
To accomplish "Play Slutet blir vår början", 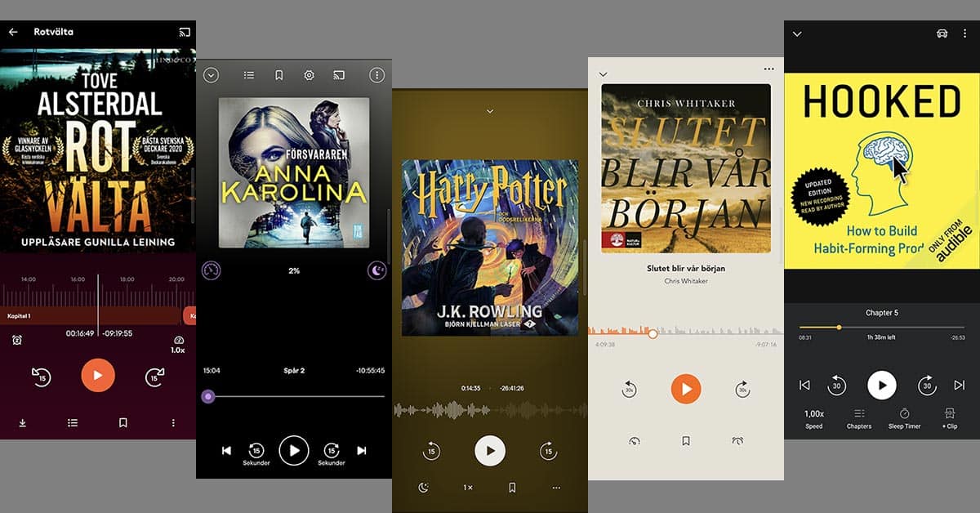I will [686, 389].
